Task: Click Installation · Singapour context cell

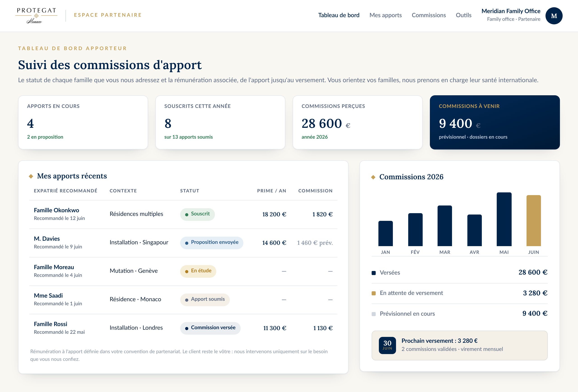Action: click(139, 243)
